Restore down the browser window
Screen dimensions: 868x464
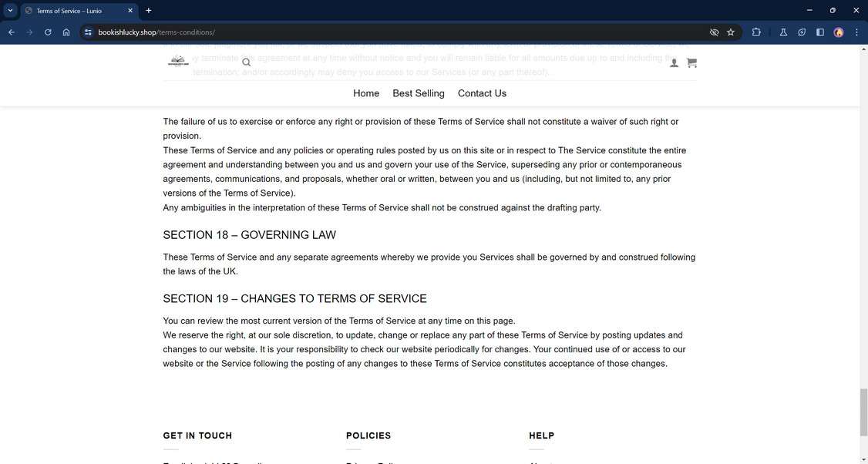[833, 11]
